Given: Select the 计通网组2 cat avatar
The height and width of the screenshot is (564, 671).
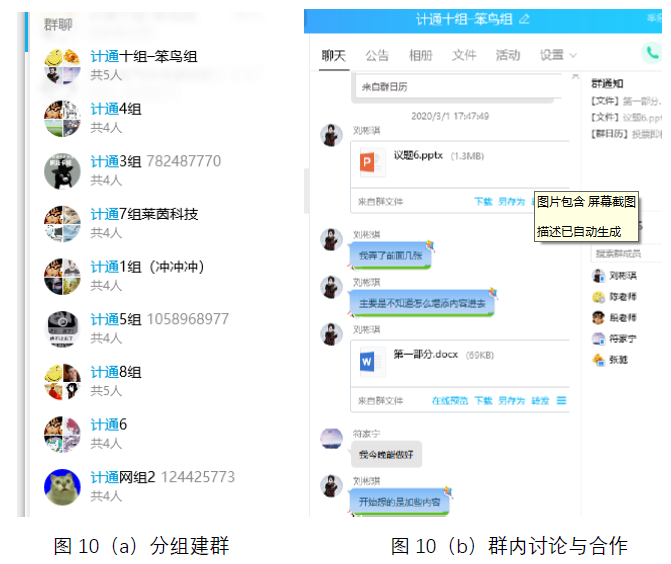Looking at the screenshot, I should (62, 486).
